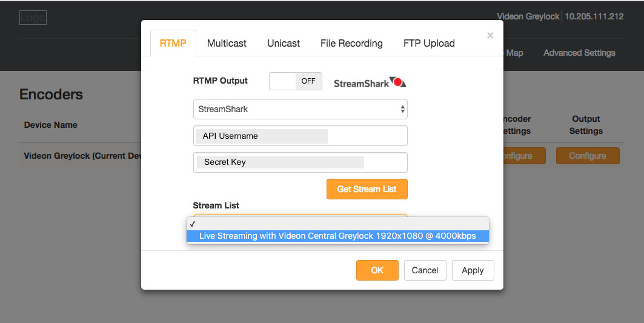Screen dimensions: 644x323
Task: Click the StreamShark logo
Action: (x=370, y=82)
